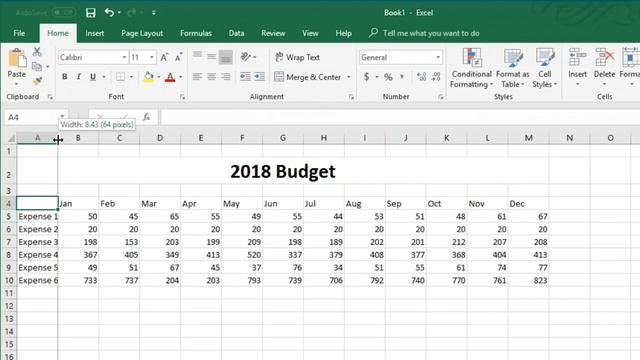This screenshot has width=640, height=360.
Task: Apply cell borders with the Borders icon
Action: (120, 77)
